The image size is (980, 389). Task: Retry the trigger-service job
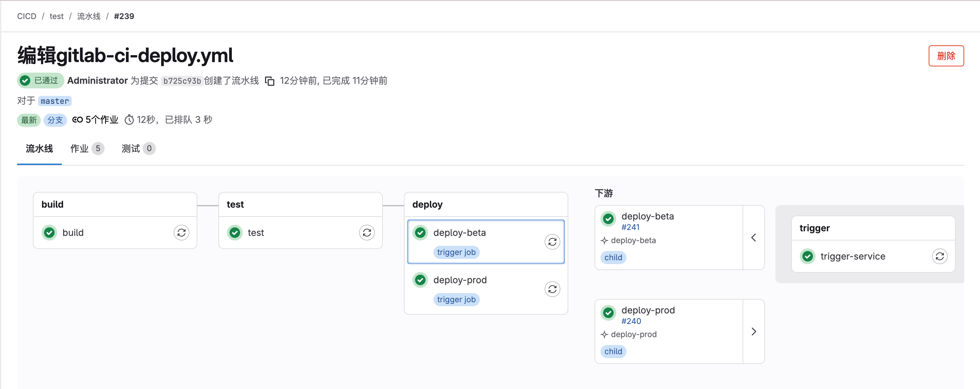click(939, 256)
